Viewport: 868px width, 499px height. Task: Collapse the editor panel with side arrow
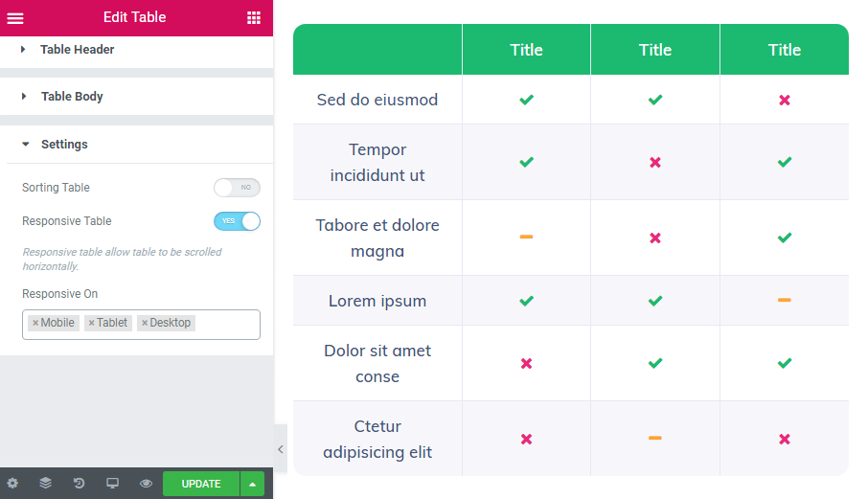(x=281, y=449)
